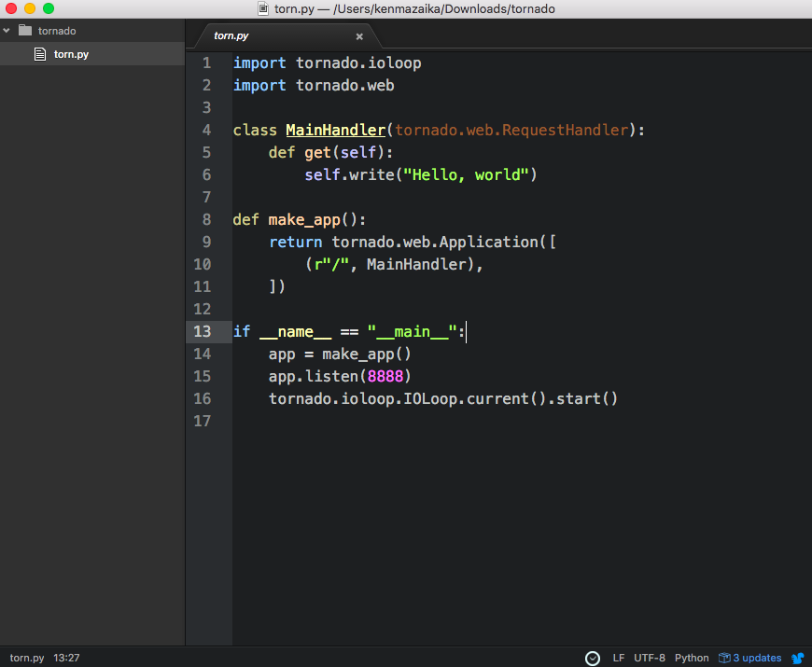Click tornado.ioloop in first import line
Image resolution: width=812 pixels, height=667 pixels.
tap(358, 63)
